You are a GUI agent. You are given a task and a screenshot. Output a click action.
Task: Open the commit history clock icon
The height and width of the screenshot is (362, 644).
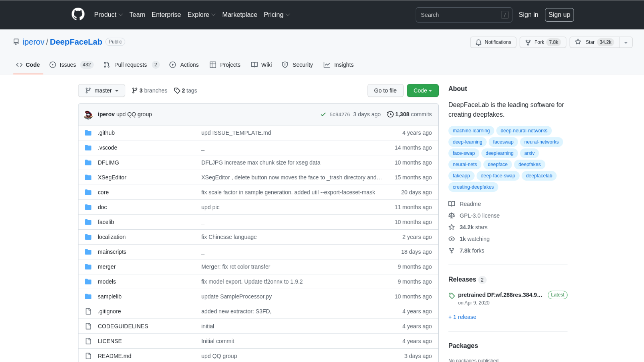click(x=390, y=114)
